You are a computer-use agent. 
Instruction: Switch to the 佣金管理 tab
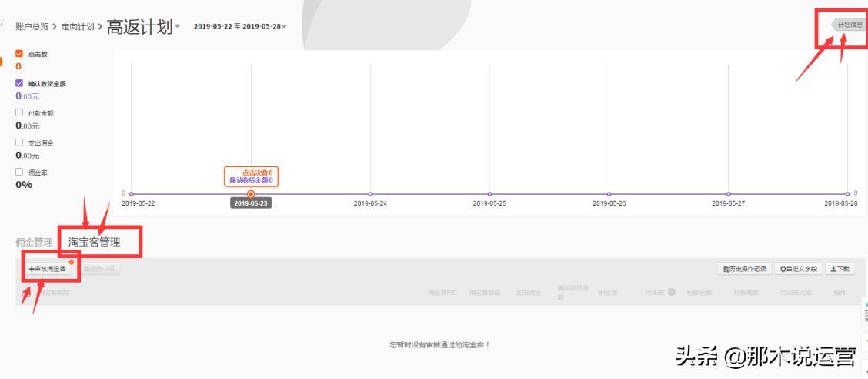point(35,242)
